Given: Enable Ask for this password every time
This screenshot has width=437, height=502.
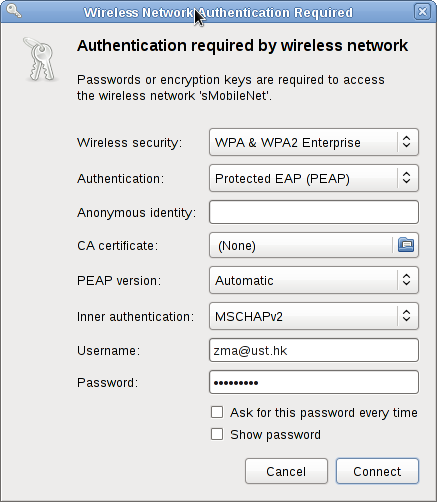Looking at the screenshot, I should (x=217, y=412).
